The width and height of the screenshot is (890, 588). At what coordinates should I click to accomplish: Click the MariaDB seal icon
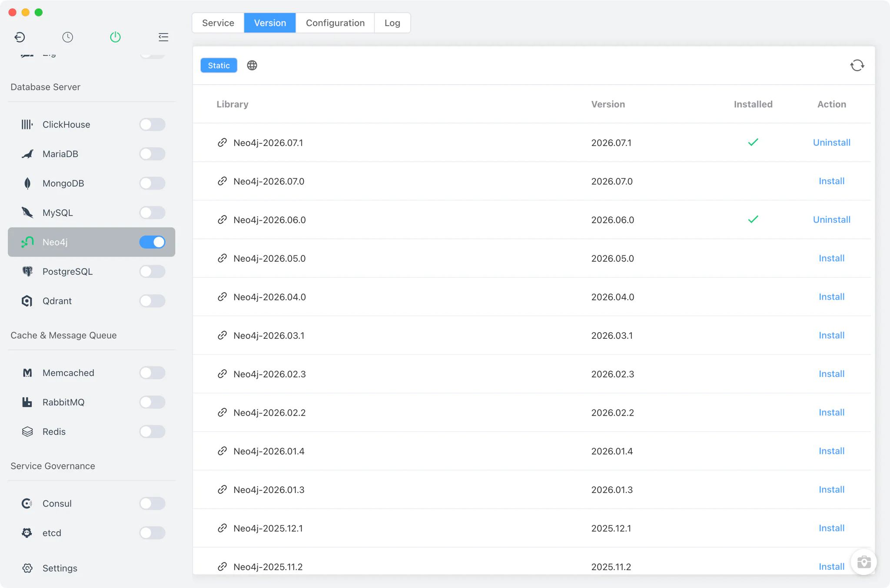27,154
